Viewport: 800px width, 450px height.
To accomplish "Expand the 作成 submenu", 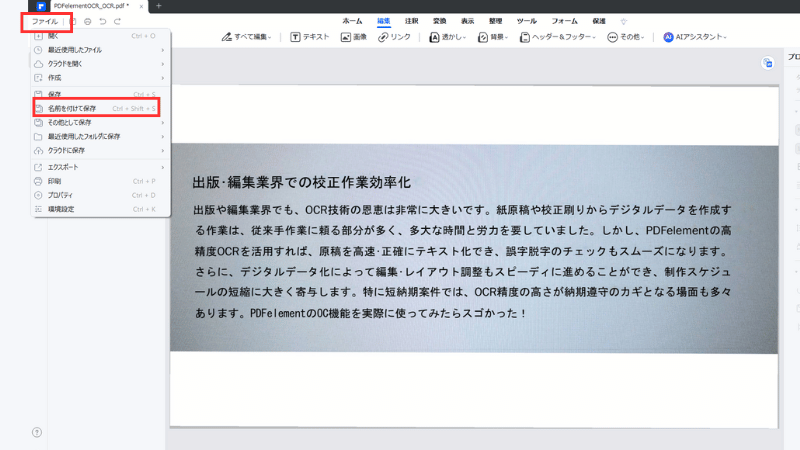I will click(101, 78).
